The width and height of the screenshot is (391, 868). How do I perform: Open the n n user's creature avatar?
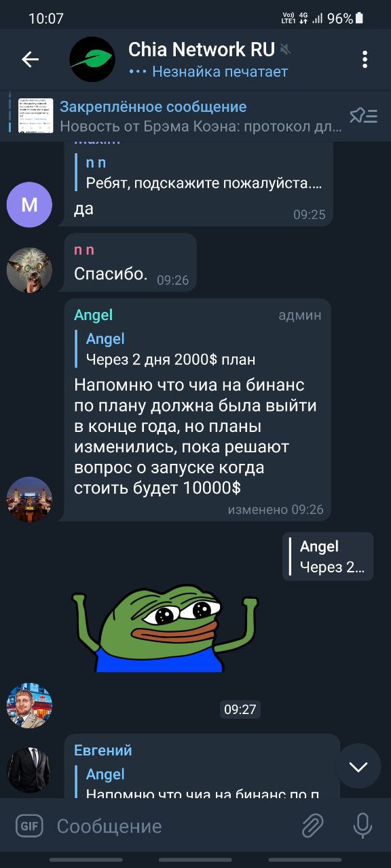pos(29,270)
